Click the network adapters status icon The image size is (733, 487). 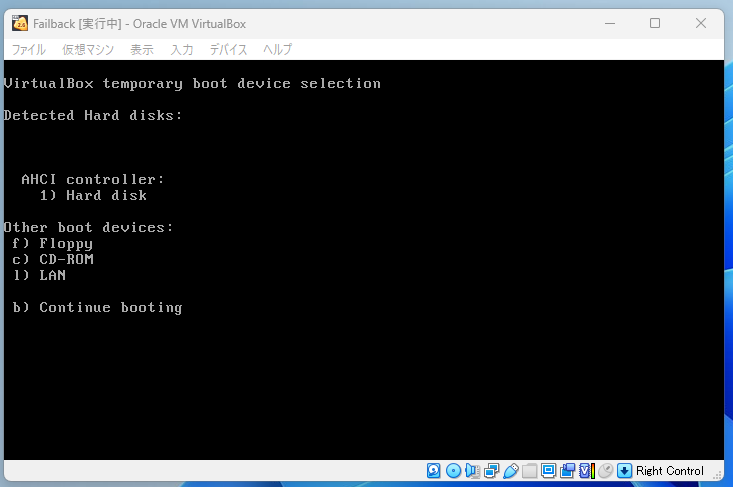(x=491, y=471)
